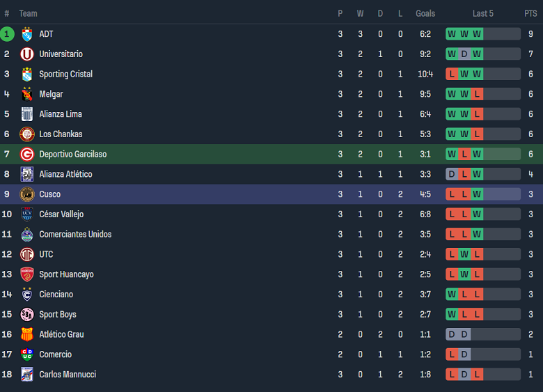This screenshot has width=543, height=392.
Task: Click the ADT club crest icon
Action: coord(27,34)
